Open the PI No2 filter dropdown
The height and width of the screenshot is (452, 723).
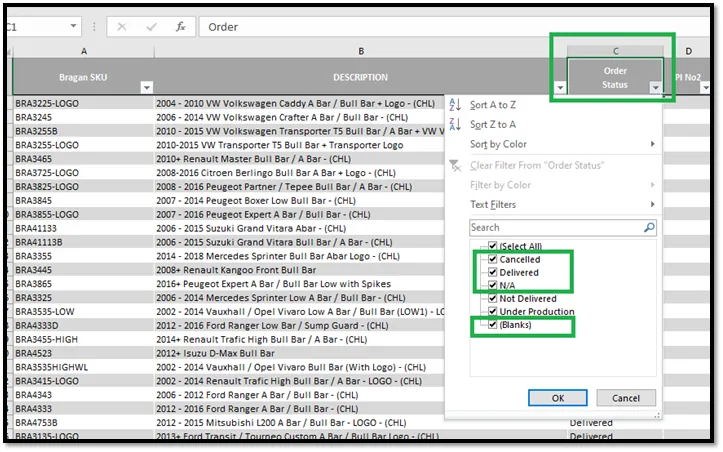click(705, 87)
